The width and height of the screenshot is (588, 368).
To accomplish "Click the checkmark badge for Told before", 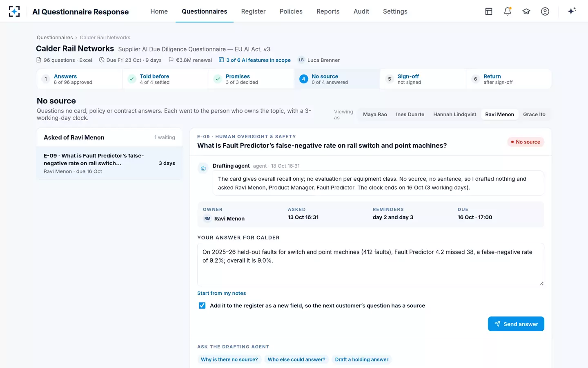I will [x=131, y=79].
